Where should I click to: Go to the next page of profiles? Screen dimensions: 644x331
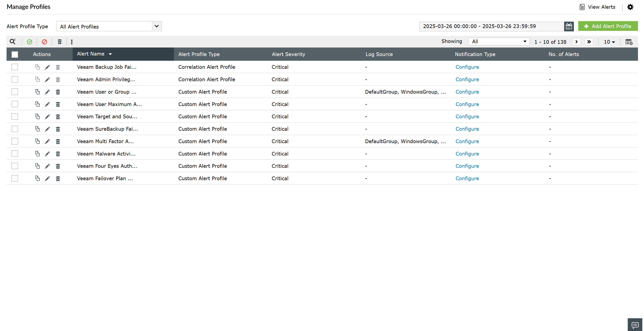[x=577, y=41]
